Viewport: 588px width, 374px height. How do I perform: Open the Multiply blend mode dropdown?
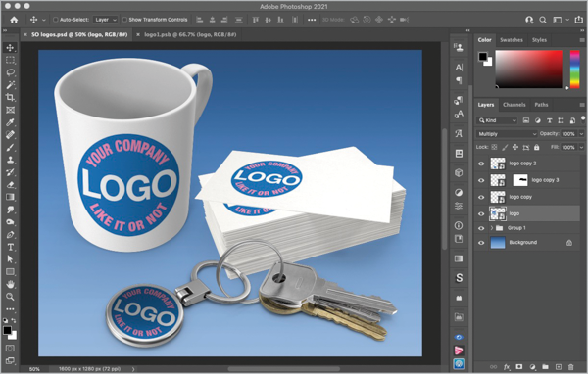click(507, 134)
